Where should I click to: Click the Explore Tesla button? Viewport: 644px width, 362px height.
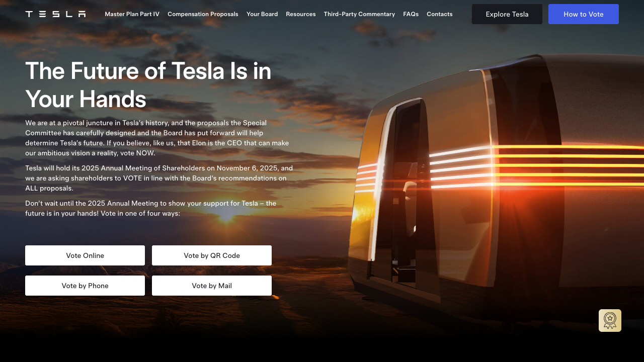pyautogui.click(x=507, y=14)
